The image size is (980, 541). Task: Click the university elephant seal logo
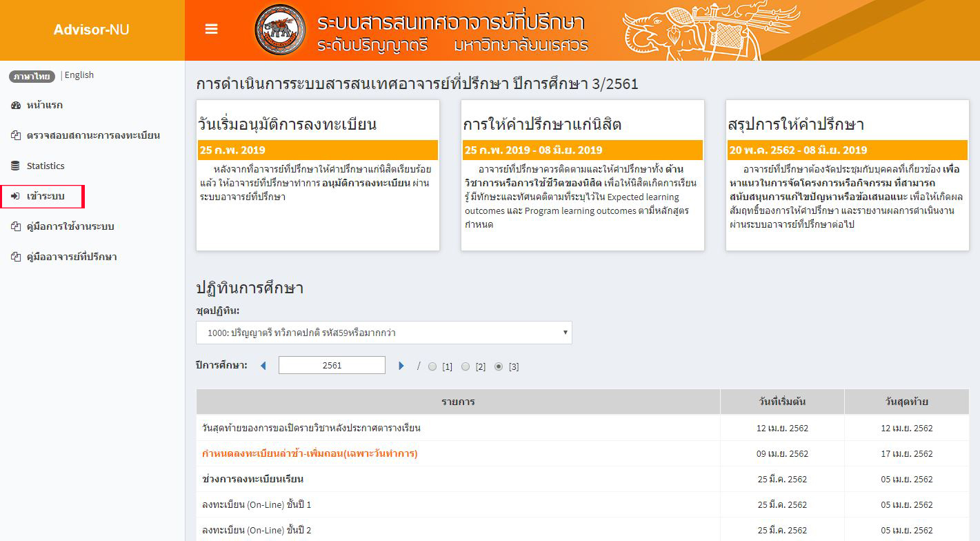click(x=280, y=30)
